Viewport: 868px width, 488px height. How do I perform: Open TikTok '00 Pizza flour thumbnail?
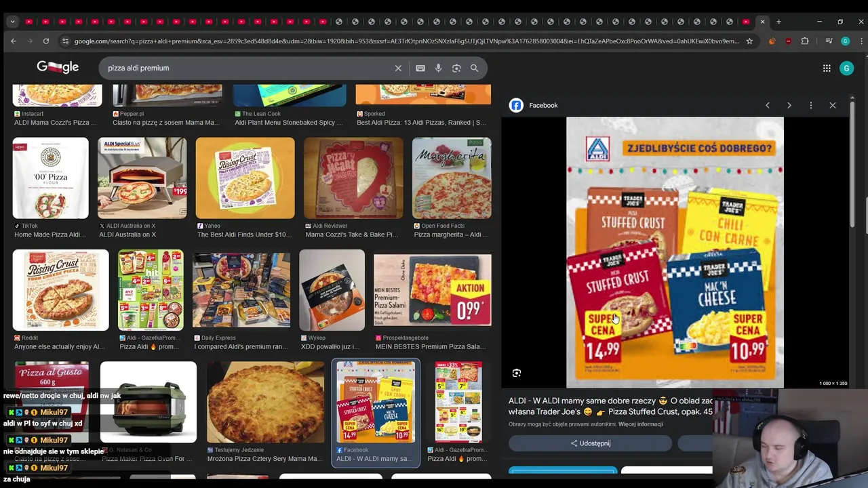coord(51,178)
